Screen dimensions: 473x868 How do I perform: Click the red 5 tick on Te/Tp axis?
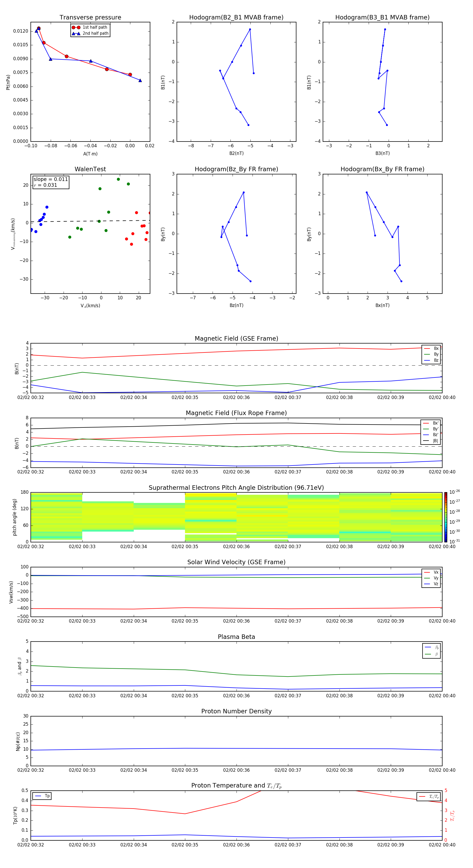pos(446,790)
